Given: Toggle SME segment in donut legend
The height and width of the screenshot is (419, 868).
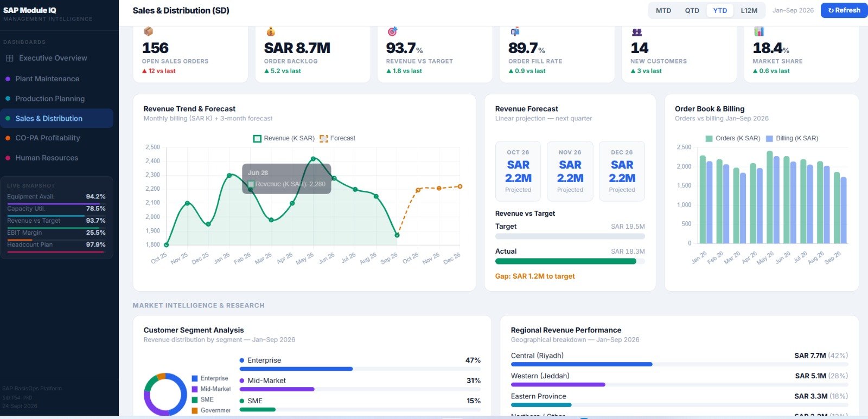Looking at the screenshot, I should [203, 399].
